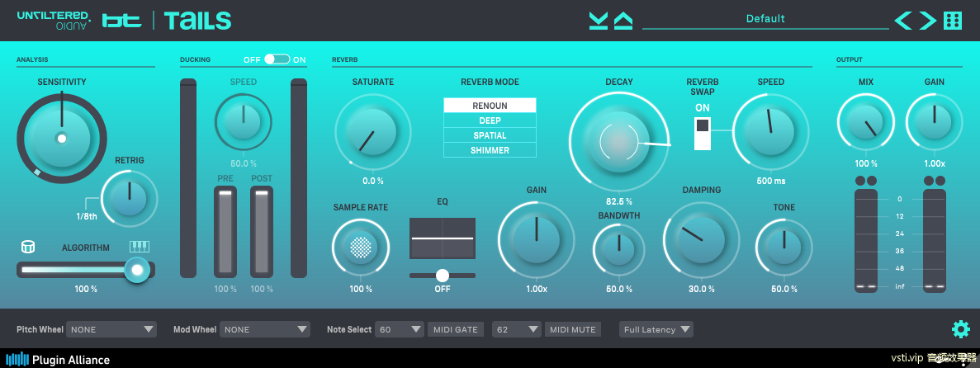Click the save preset down-arrow icon
Screen dimensions: 980x368
[x=598, y=21]
